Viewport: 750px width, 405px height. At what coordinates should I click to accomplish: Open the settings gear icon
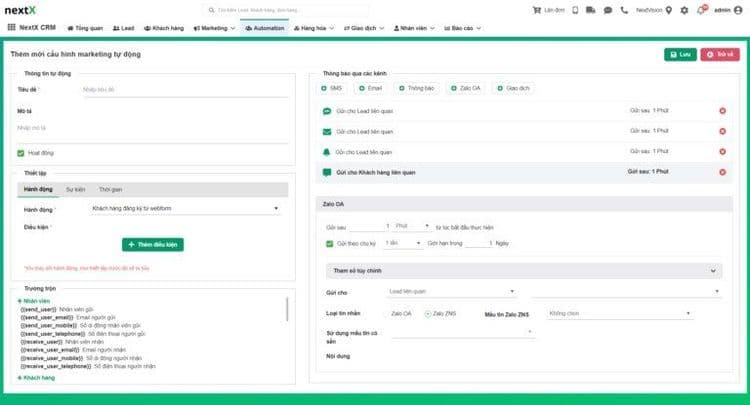click(x=684, y=10)
